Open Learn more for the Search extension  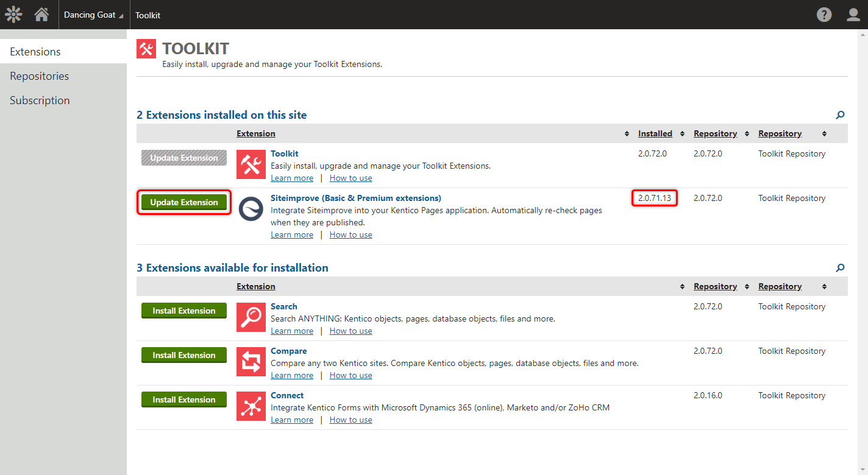(x=292, y=330)
